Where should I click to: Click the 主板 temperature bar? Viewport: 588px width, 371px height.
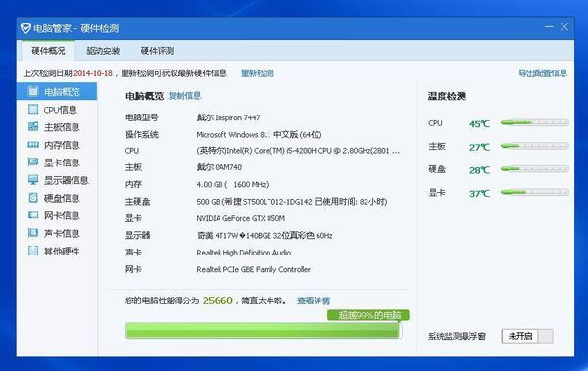pos(534,146)
